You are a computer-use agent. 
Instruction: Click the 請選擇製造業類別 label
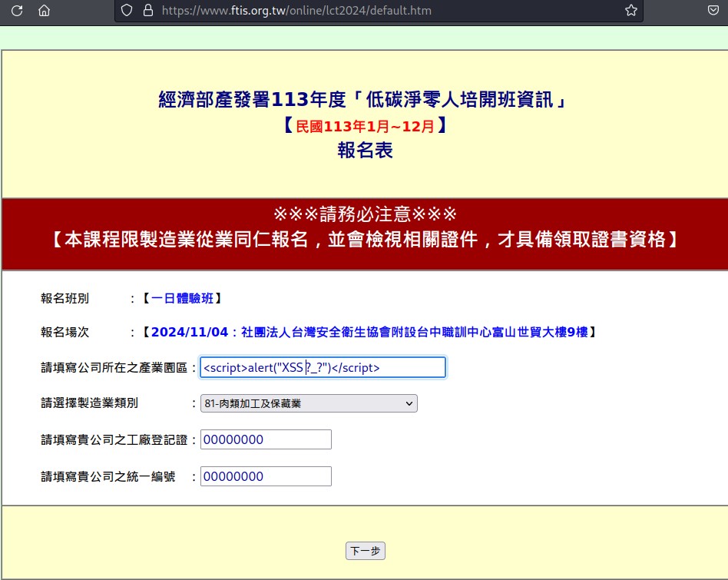pyautogui.click(x=89, y=403)
